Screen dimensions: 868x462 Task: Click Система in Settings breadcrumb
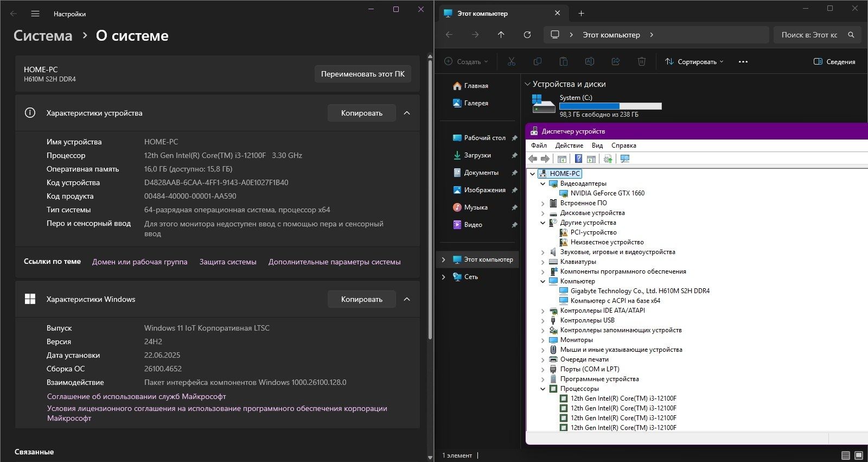tap(43, 36)
